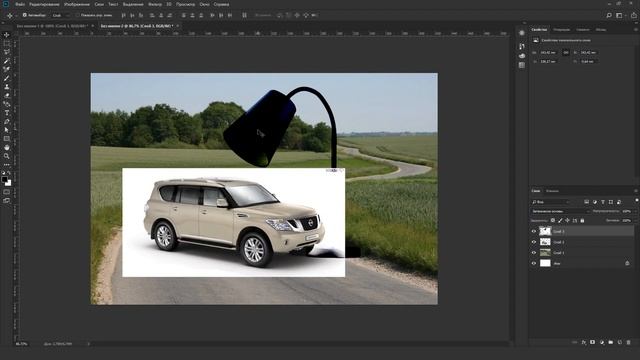Toggle the Автовыбор auto-select checkbox
Viewport: 640px width, 360px height.
tap(24, 15)
